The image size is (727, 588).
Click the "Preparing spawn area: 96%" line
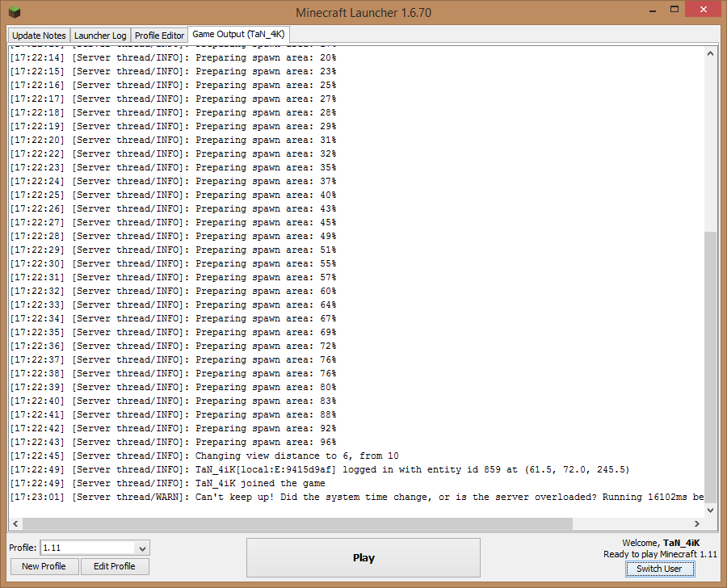(173, 442)
